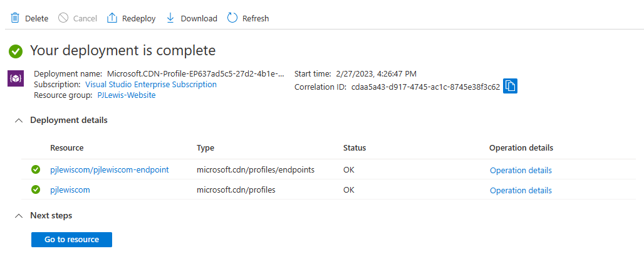This screenshot has height=256, width=644.
Task: Click the green check beside pjlewiscom-endpoint resource
Action: (x=36, y=169)
